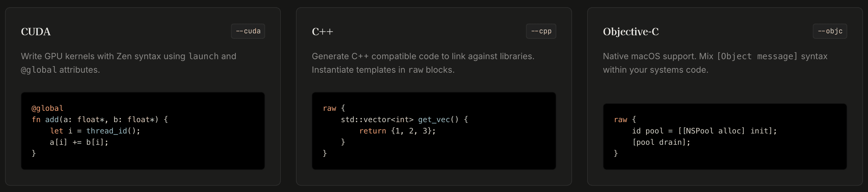868x192 pixels.
Task: Click the @global attribute in CUDA code
Action: click(x=48, y=108)
